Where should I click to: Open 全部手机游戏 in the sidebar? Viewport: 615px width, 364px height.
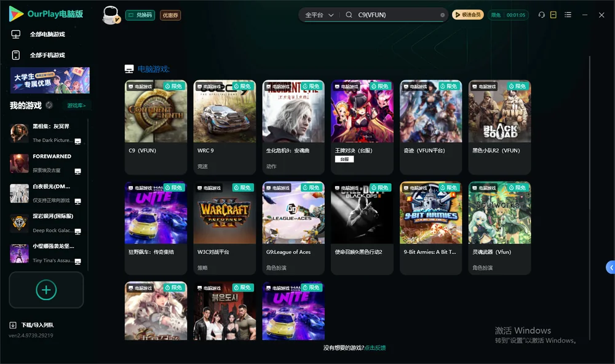click(x=38, y=55)
